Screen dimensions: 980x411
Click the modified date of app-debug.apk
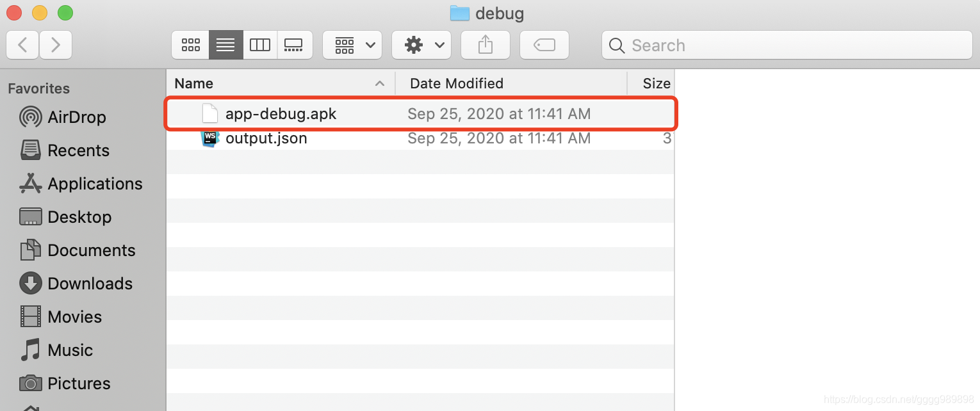499,114
